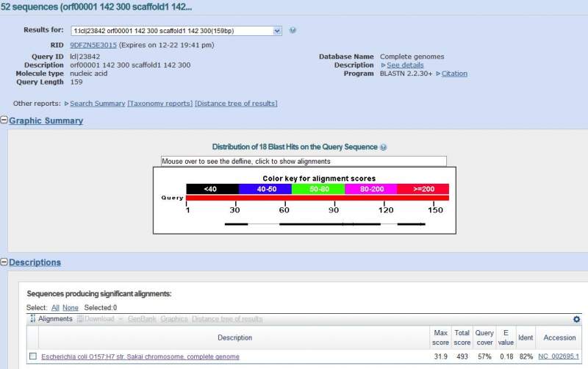Click help icon next to Distribution title

[x=383, y=147]
